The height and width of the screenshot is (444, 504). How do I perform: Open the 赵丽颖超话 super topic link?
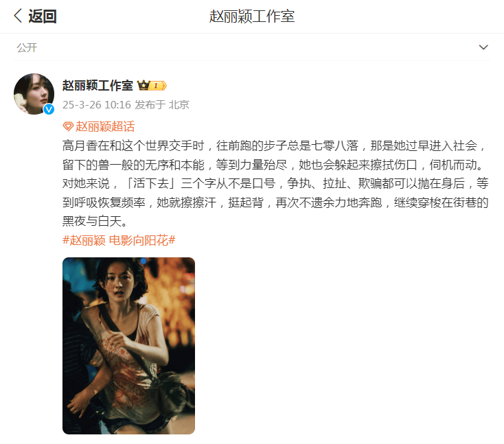tap(105, 126)
